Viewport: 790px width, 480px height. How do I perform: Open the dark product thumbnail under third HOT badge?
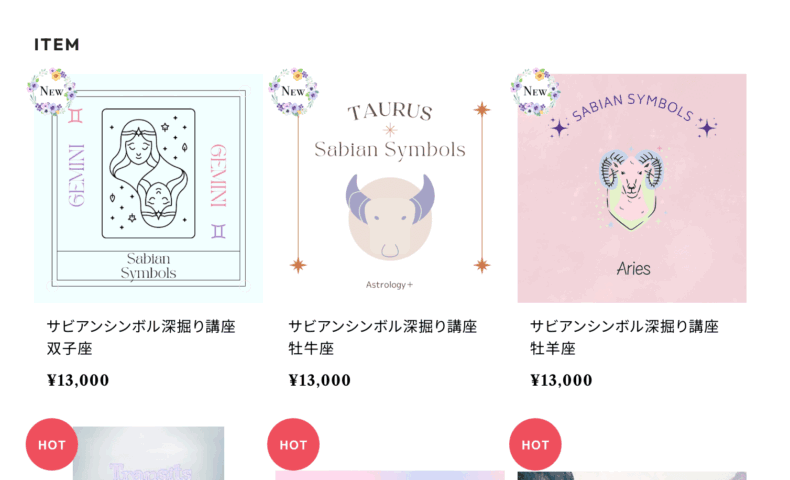(x=632, y=475)
